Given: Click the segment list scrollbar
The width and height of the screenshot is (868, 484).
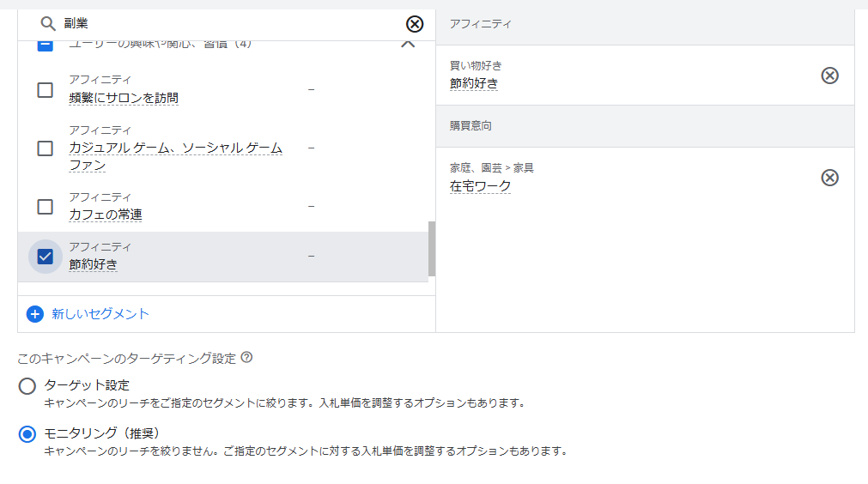Looking at the screenshot, I should [431, 249].
